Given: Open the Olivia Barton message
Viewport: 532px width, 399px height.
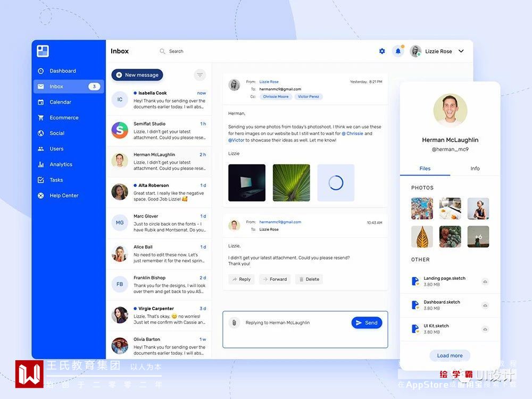Looking at the screenshot, I should [159, 345].
